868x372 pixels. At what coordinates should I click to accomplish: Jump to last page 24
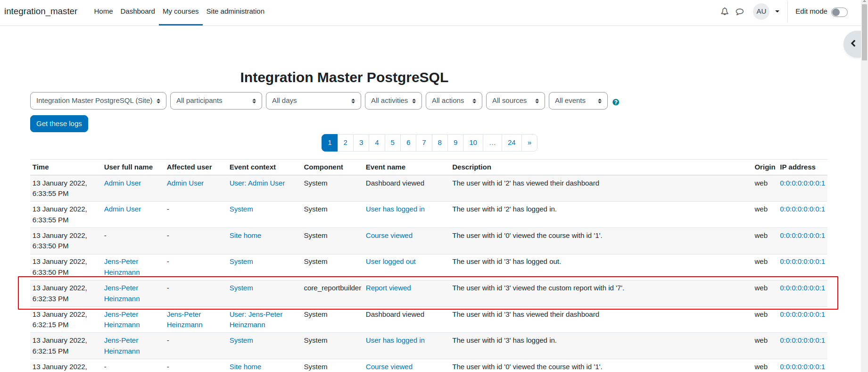tap(512, 143)
